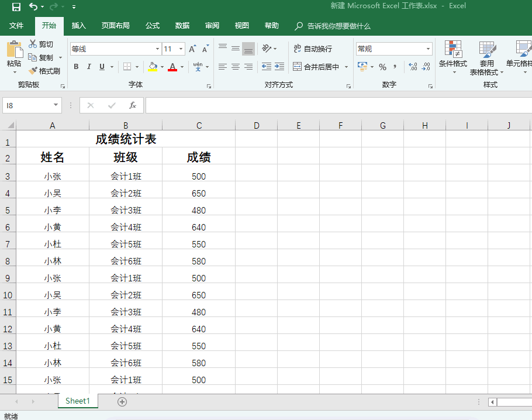Image resolution: width=532 pixels, height=420 pixels.
Task: Decrease font size with the smaller A icon
Action: click(x=205, y=49)
